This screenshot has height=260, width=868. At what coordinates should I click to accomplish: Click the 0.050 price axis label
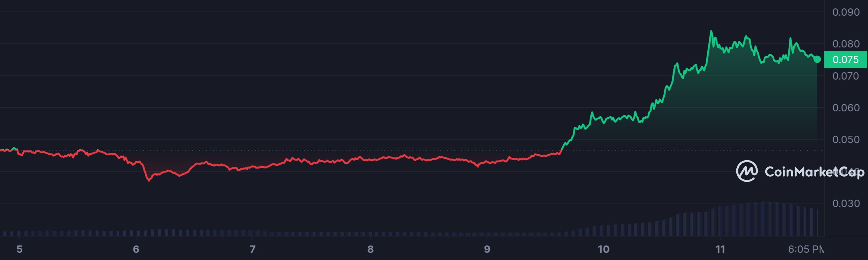[x=846, y=140]
